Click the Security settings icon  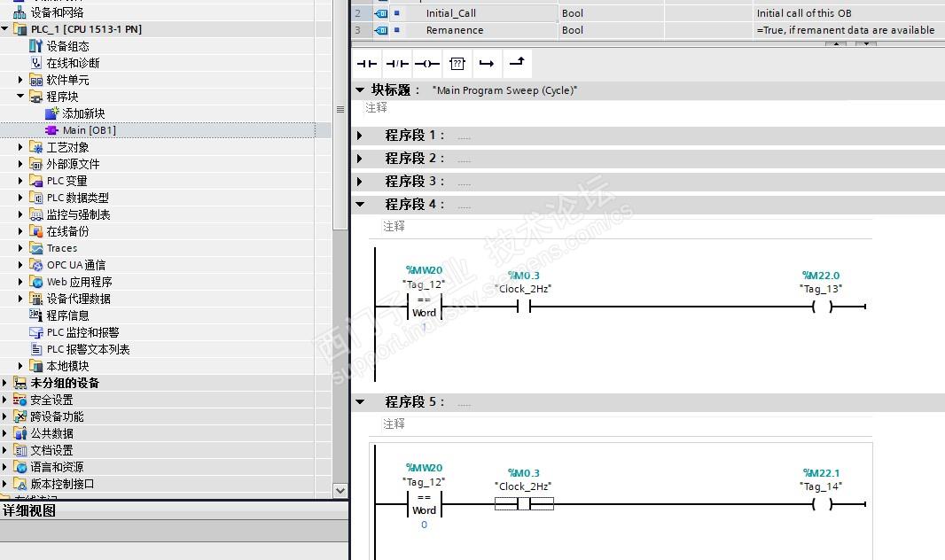(20, 400)
